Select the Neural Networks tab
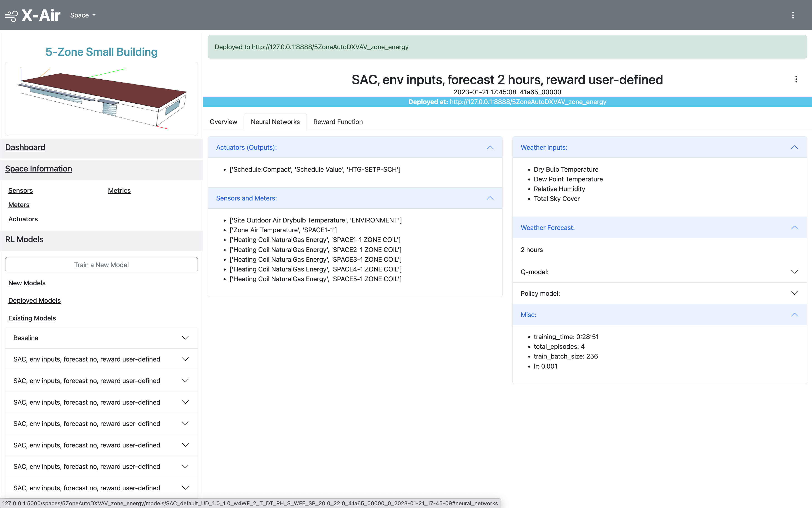812x508 pixels. (x=275, y=122)
